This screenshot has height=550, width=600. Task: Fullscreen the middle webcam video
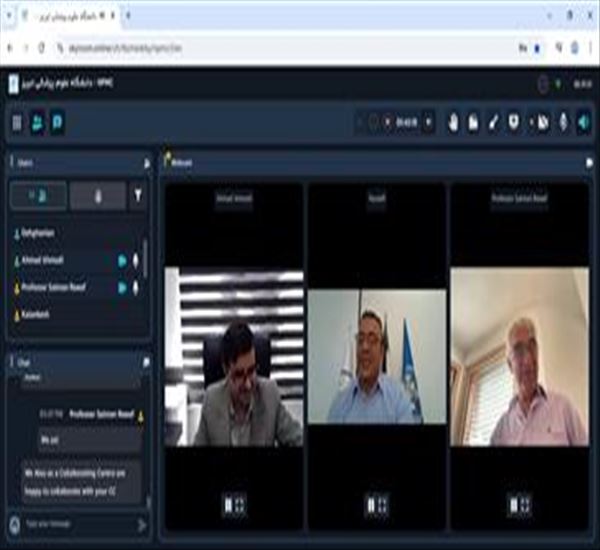tap(383, 505)
